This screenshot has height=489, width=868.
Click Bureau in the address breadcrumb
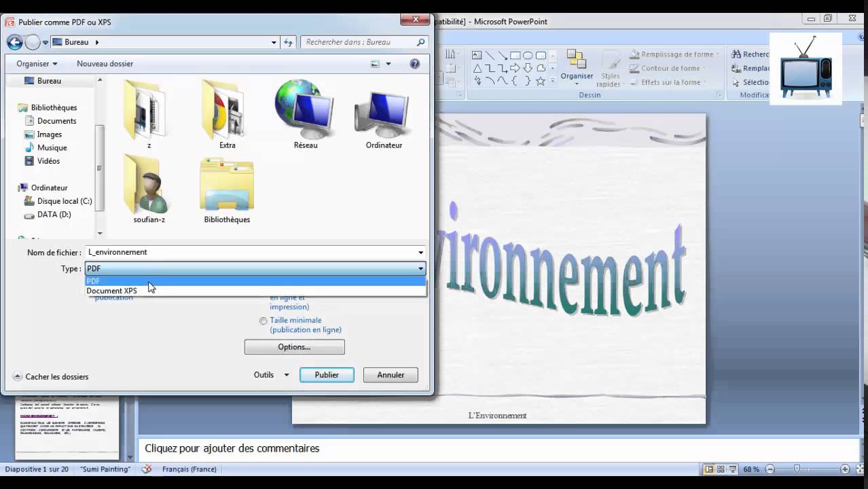pos(76,41)
